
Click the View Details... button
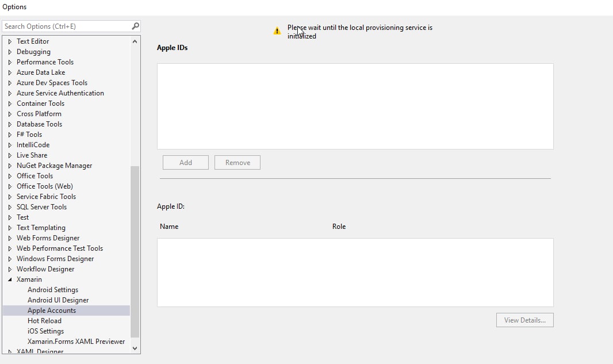(524, 320)
